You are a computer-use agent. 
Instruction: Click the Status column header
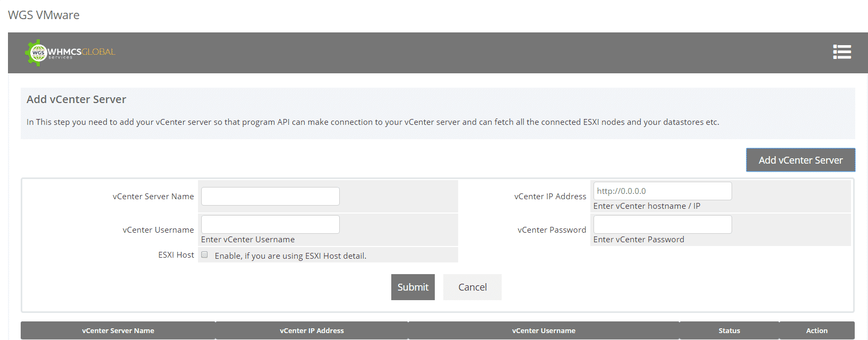729,330
